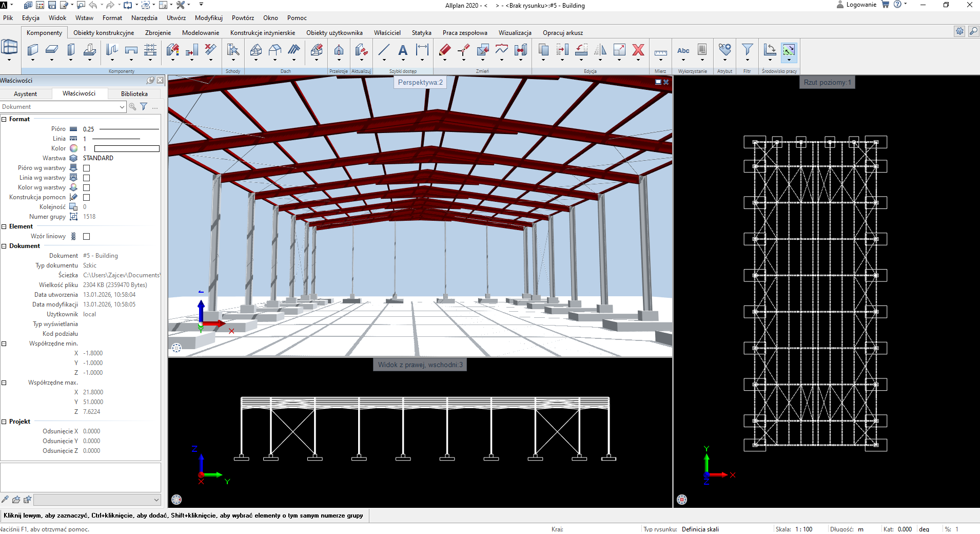Click the ruler measure tool in Mierz

(x=660, y=52)
